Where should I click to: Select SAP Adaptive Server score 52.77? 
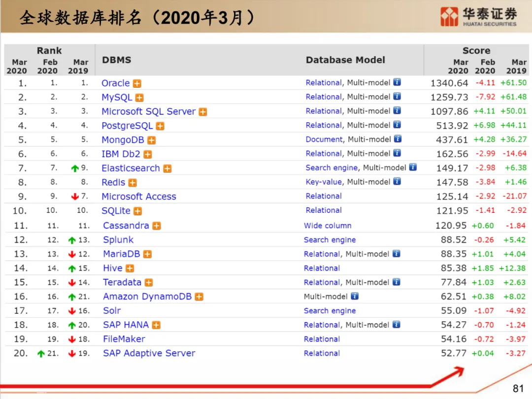(454, 353)
